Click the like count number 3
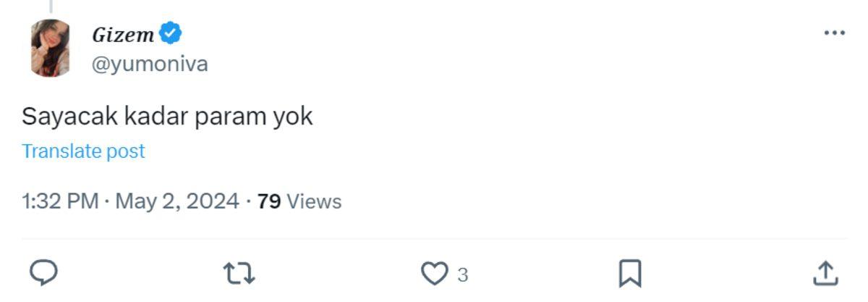868x302 pixels. [463, 274]
